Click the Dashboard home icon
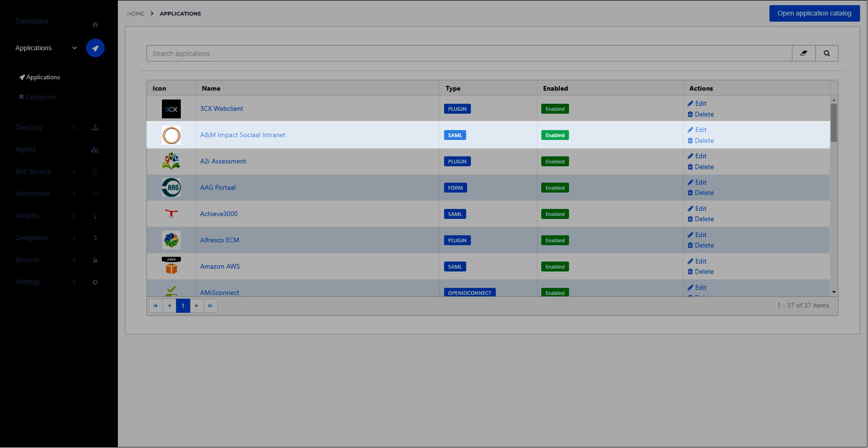Viewport: 868px width, 448px height. pos(95,24)
